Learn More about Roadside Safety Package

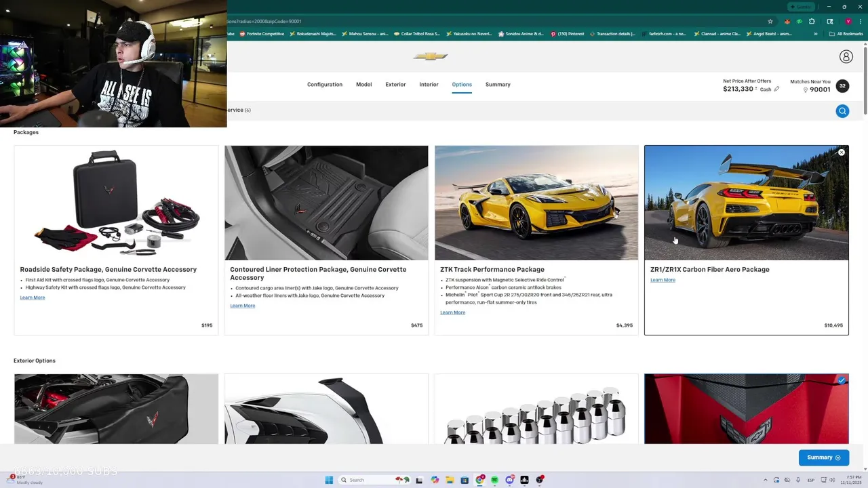coord(33,298)
